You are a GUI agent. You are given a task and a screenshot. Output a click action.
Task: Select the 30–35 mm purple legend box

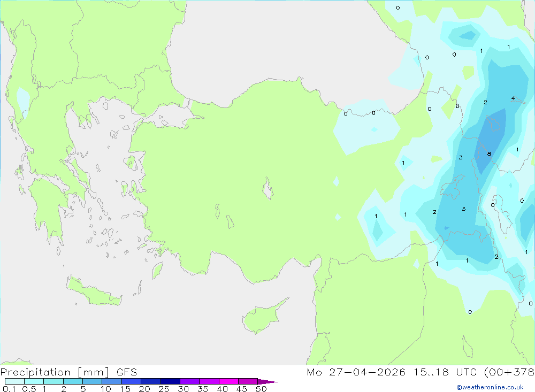coord(189,381)
